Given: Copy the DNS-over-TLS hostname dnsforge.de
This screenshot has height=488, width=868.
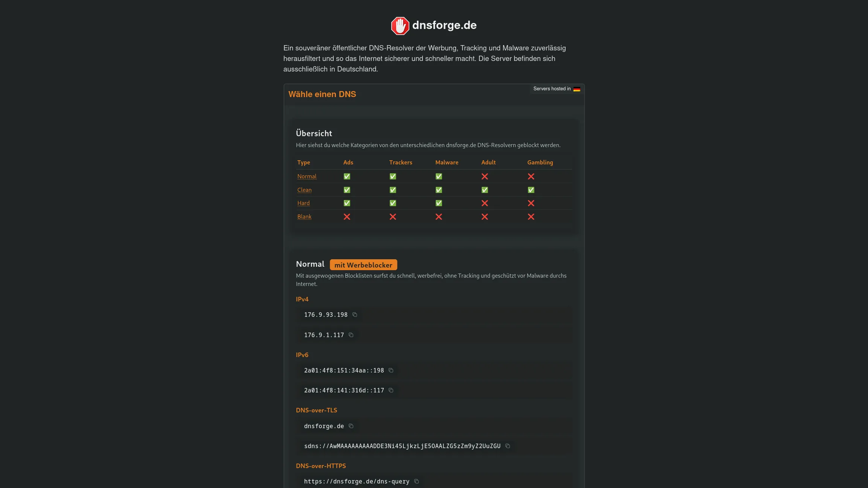Looking at the screenshot, I should (351, 426).
